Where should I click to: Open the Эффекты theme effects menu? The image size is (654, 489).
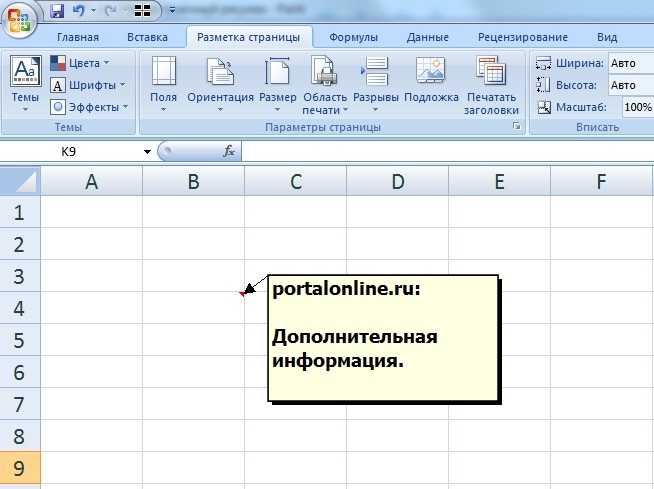[89, 107]
